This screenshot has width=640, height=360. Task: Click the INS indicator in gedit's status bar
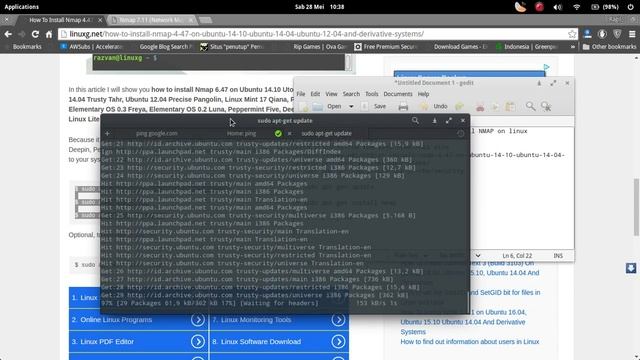coord(558,256)
